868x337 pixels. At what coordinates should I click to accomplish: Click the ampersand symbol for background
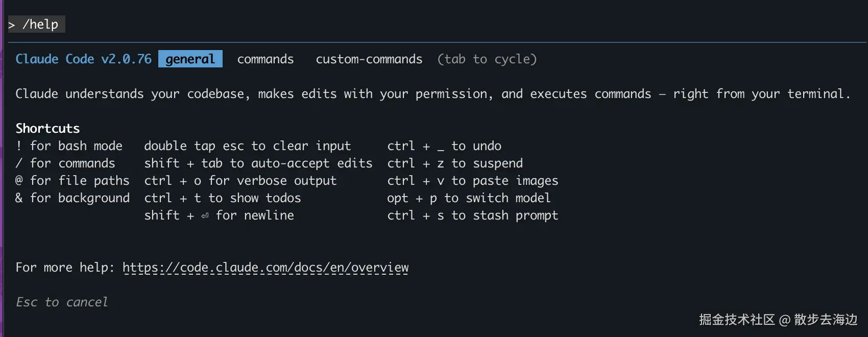point(19,198)
